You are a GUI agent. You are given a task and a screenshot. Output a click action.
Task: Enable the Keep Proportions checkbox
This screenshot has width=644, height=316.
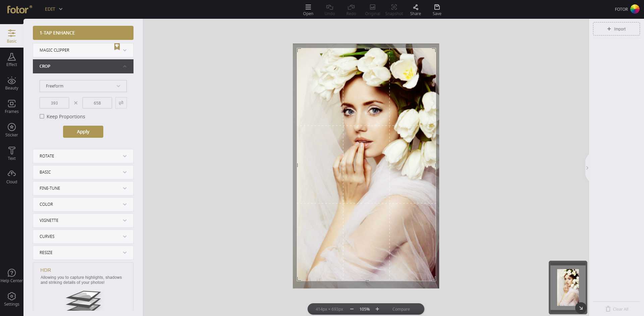42,116
